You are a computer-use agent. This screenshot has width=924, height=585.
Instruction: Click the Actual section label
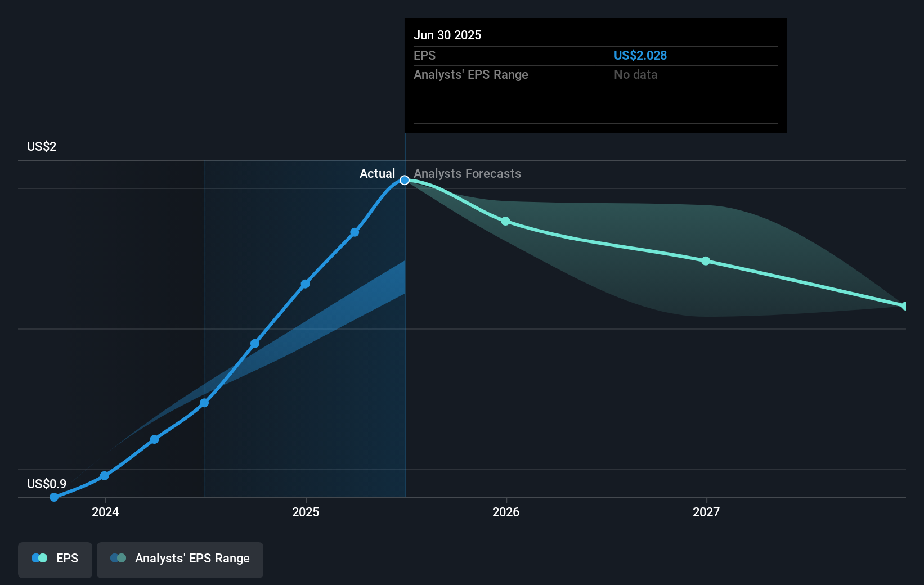tap(377, 174)
